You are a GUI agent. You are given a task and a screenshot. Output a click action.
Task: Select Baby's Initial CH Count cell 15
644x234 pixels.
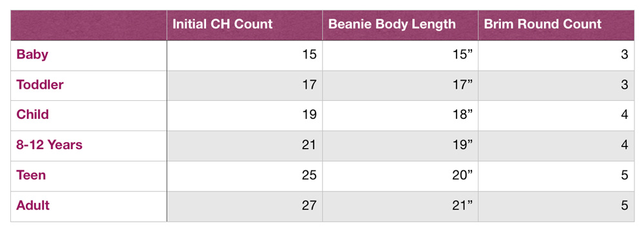click(x=244, y=55)
